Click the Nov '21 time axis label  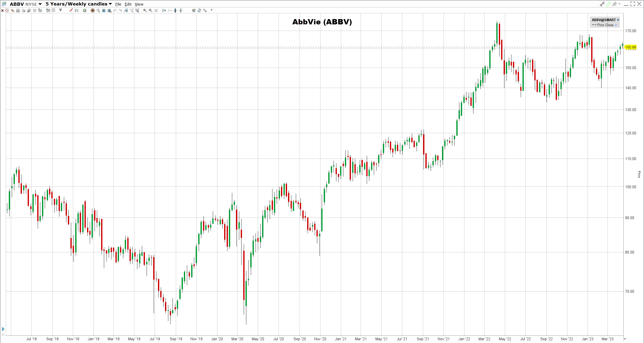[444, 339]
